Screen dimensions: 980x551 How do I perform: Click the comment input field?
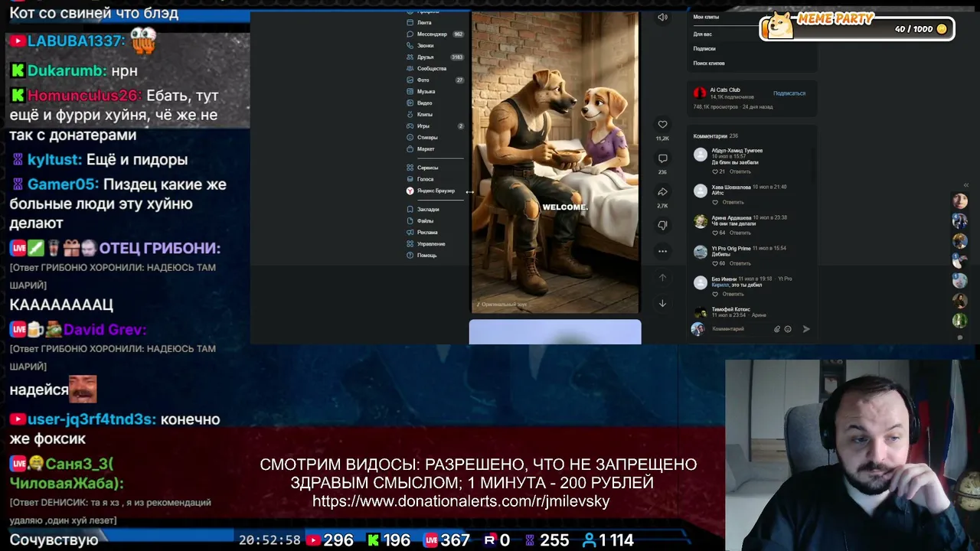[x=739, y=329]
